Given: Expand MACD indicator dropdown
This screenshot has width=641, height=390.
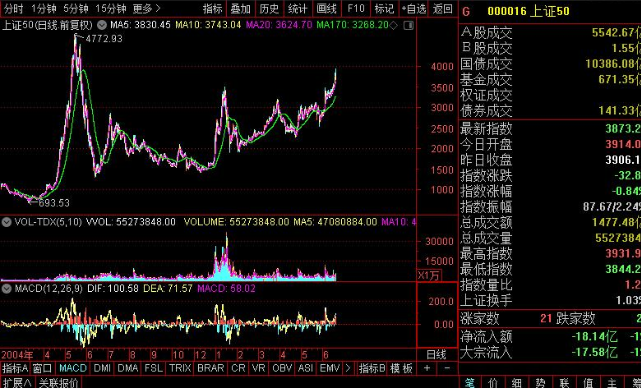Looking at the screenshot, I should [6, 289].
